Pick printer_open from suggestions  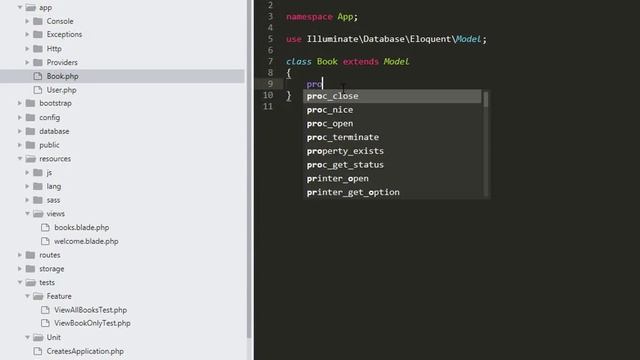[x=393, y=178]
